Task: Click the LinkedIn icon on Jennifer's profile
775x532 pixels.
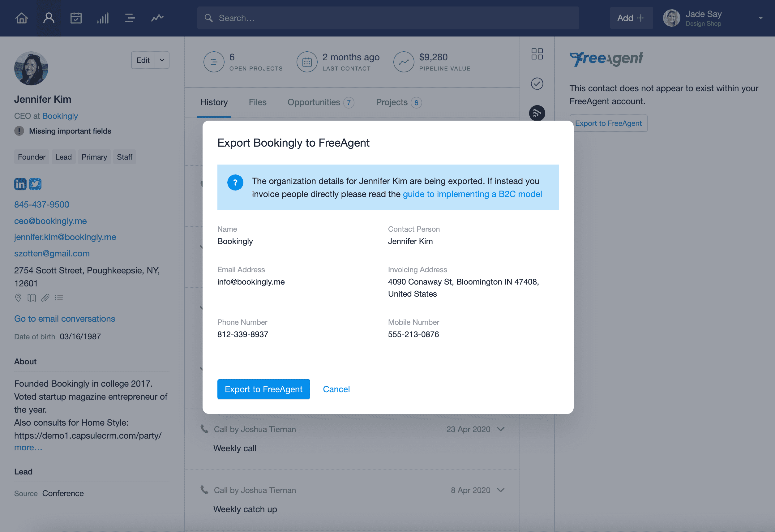Action: [x=21, y=183]
